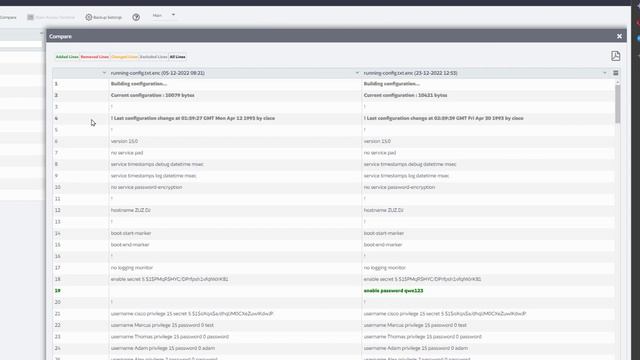
Task: Click the Compare item in the background toolbar
Action: pyautogui.click(x=8, y=17)
